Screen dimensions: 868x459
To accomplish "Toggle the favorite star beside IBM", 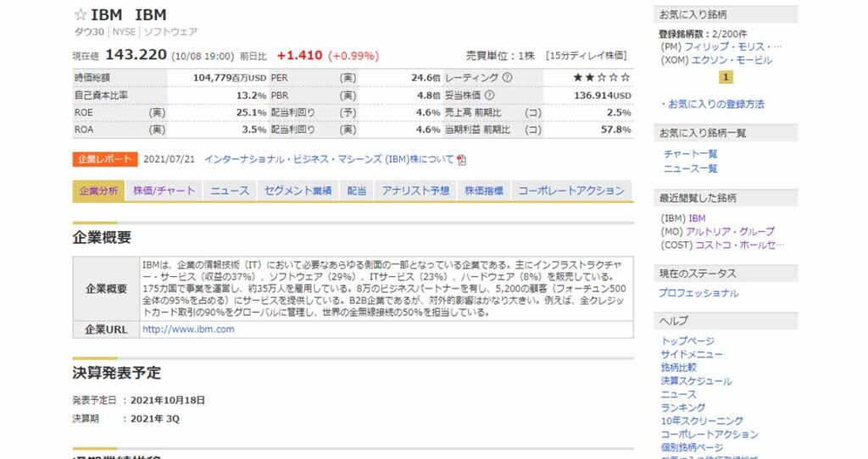I will coord(81,15).
